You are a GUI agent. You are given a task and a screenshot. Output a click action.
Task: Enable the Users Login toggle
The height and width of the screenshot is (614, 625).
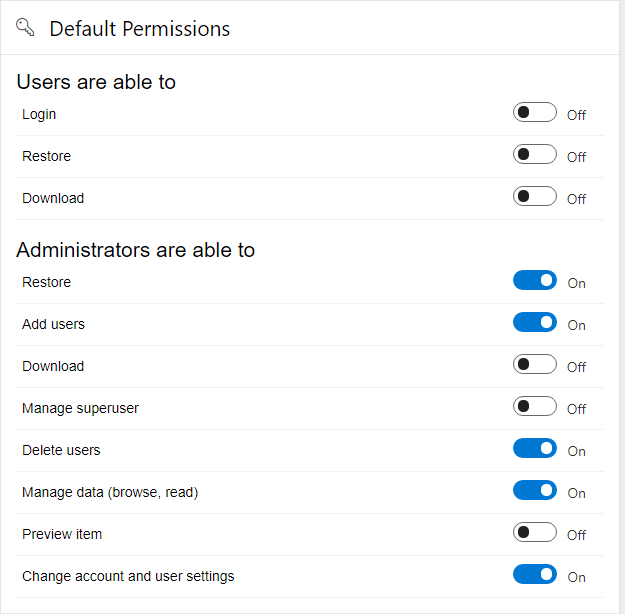535,113
